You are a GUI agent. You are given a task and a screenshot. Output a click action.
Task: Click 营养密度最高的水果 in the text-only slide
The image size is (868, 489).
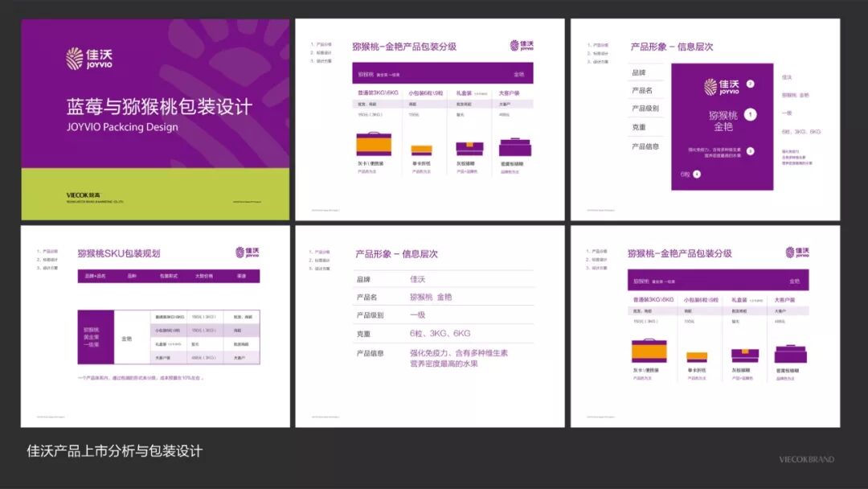[444, 364]
